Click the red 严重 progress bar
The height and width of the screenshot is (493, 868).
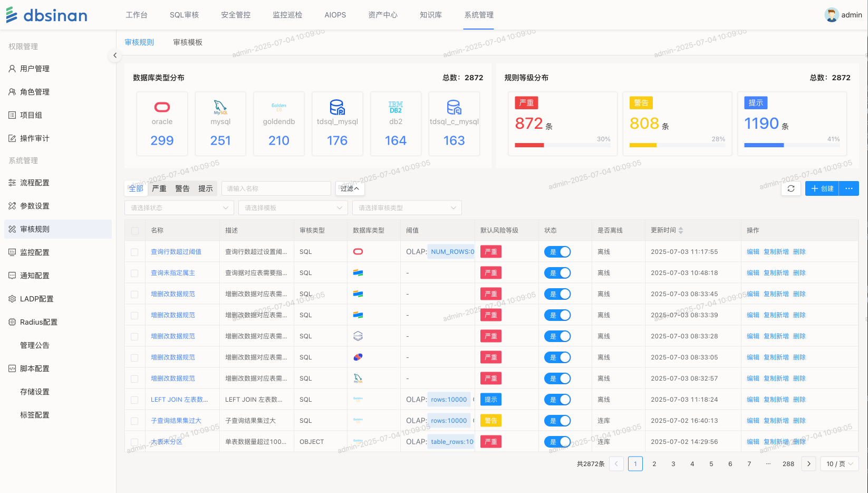[x=529, y=145]
